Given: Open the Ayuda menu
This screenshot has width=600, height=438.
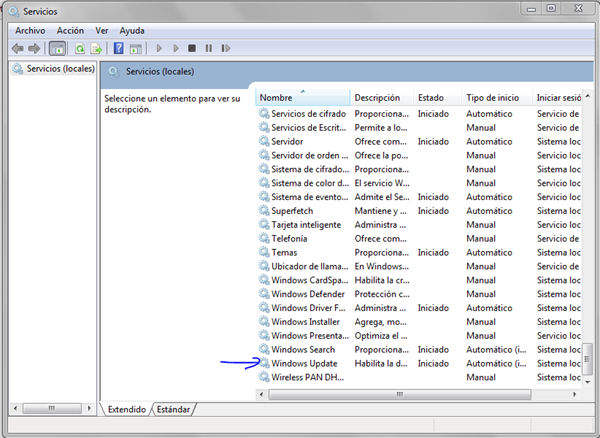Looking at the screenshot, I should pos(132,31).
